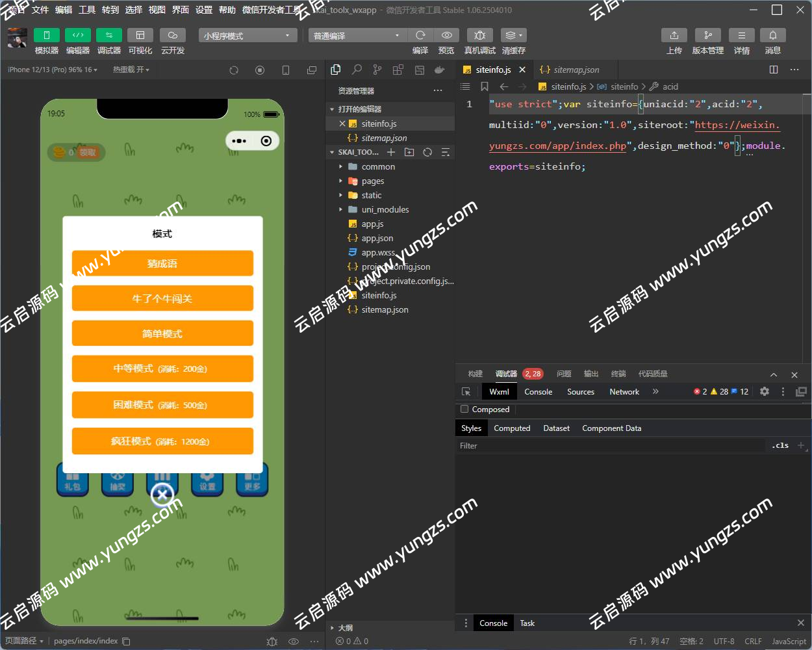Open the preview eye icon

(446, 36)
